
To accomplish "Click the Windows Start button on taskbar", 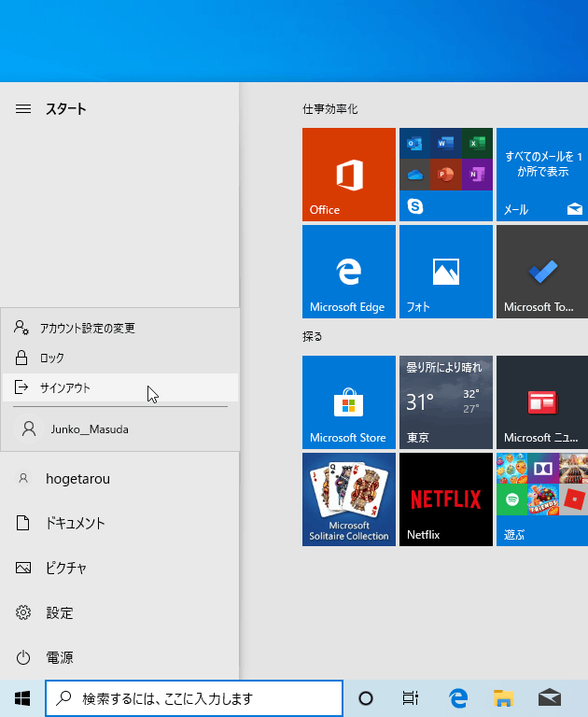I will click(x=22, y=698).
